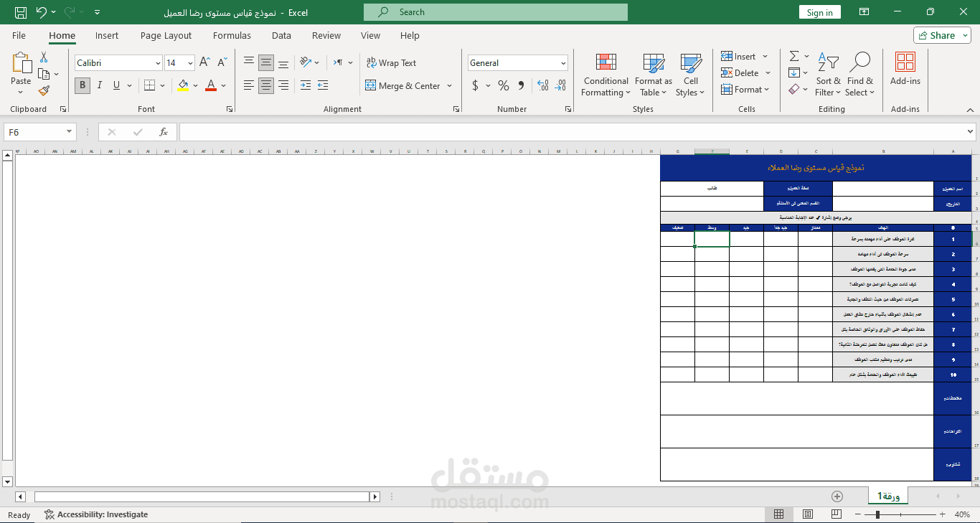Increase font size with the large A icon

204,63
